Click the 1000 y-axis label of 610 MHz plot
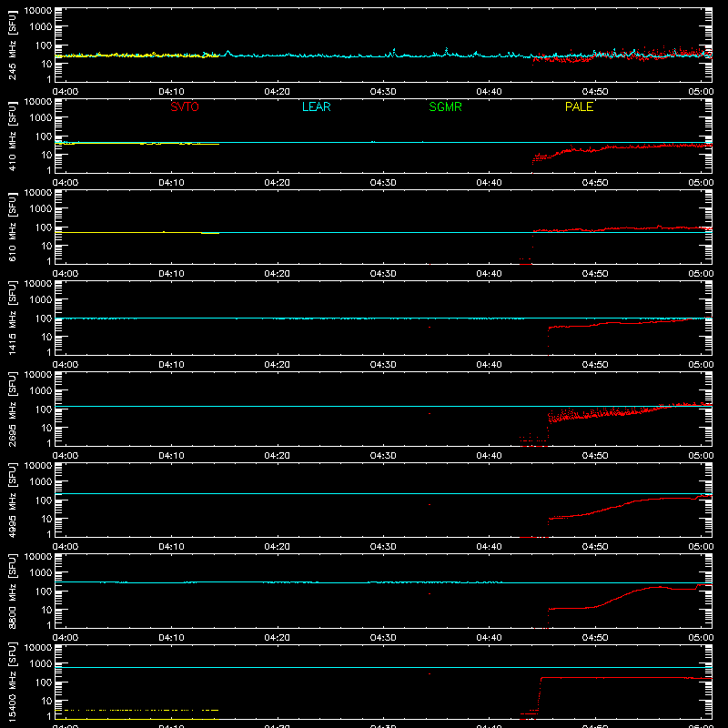The image size is (728, 728). point(41,209)
